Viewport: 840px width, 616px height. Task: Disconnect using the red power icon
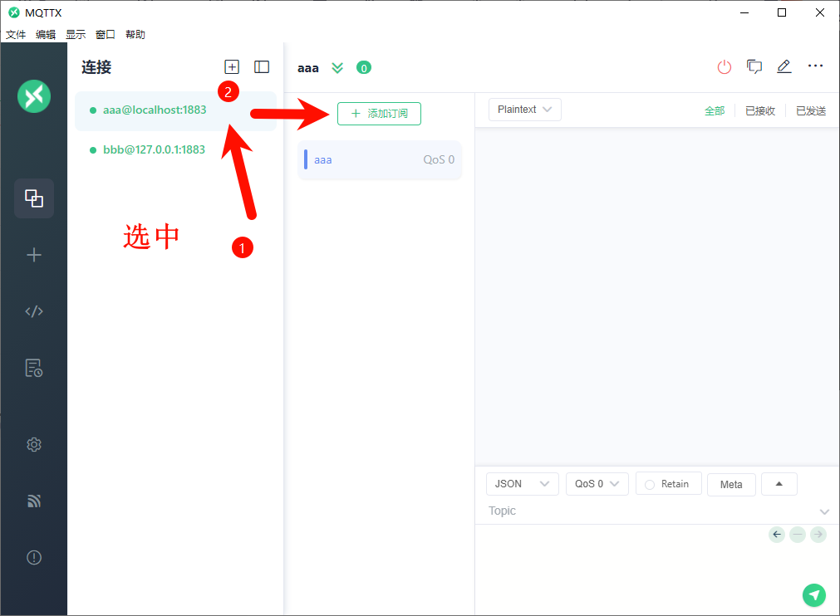pos(725,67)
